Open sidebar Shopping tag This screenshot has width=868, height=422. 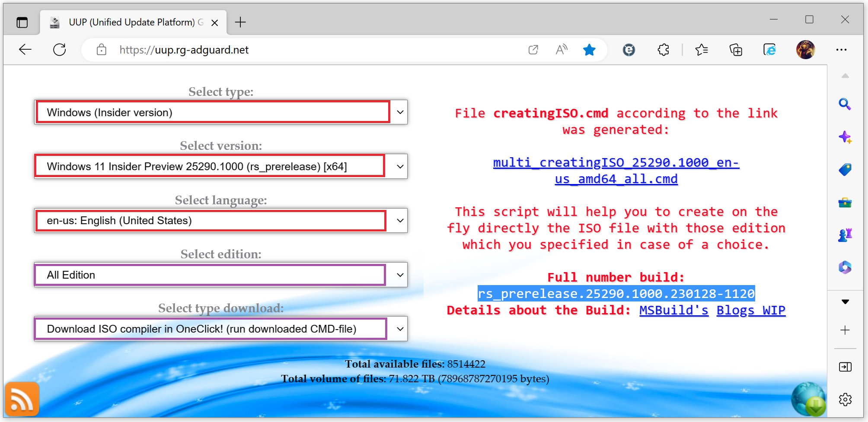[845, 169]
